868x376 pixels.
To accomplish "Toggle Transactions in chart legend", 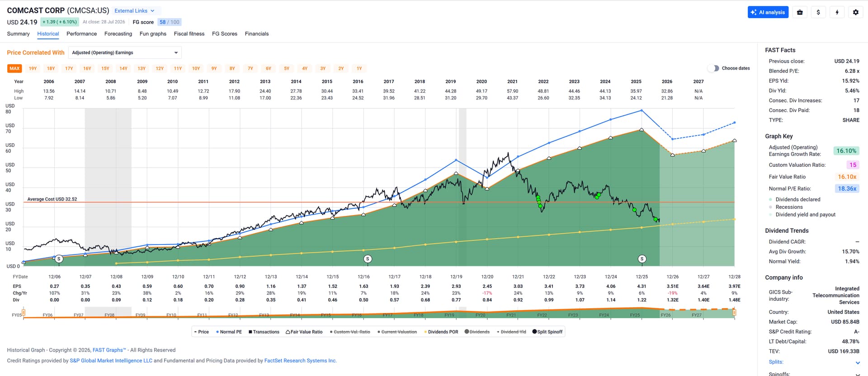I will [x=264, y=332].
